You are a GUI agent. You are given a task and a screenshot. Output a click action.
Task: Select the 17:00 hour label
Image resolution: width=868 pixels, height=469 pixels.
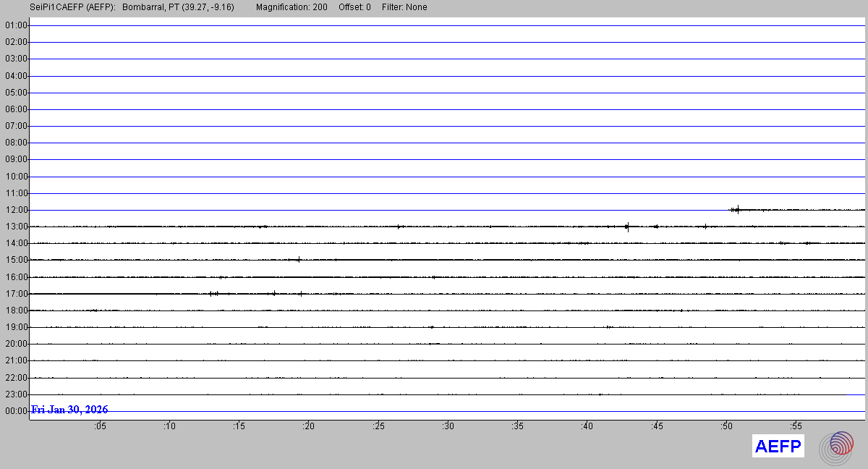(x=16, y=294)
